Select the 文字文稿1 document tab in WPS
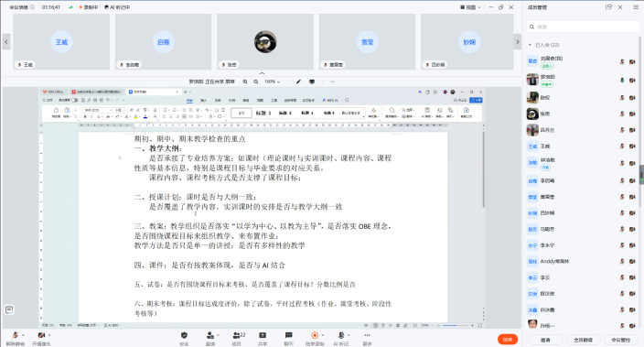This screenshot has height=347, width=644. [153, 92]
